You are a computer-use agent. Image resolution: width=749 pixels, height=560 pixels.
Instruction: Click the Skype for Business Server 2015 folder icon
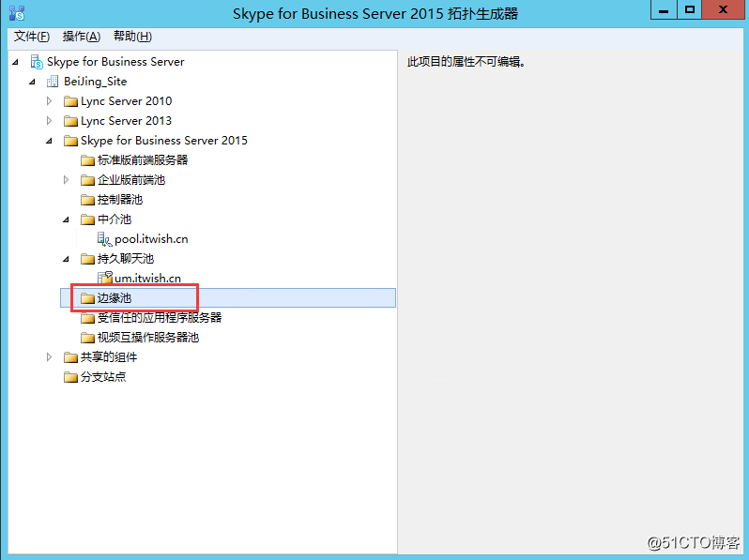(x=70, y=141)
